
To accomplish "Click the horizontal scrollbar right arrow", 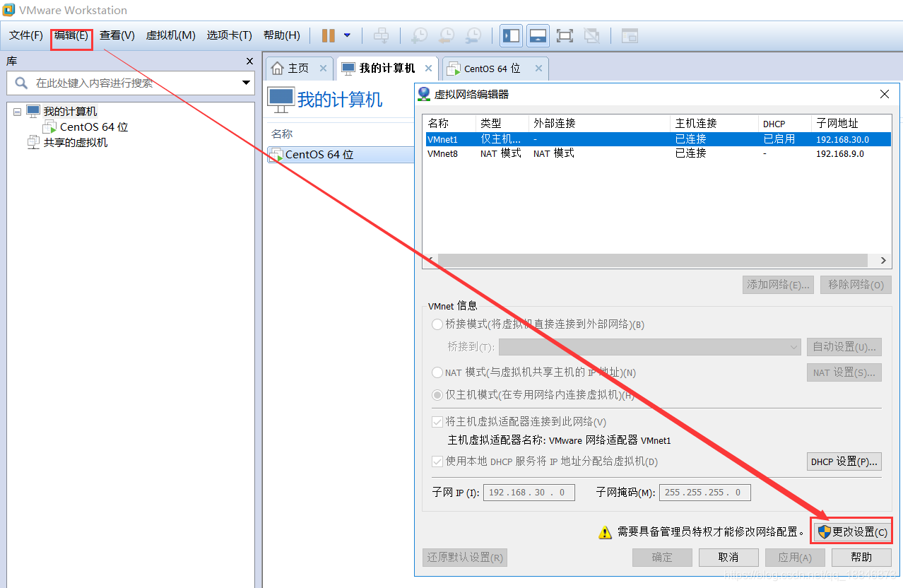I will click(x=883, y=260).
